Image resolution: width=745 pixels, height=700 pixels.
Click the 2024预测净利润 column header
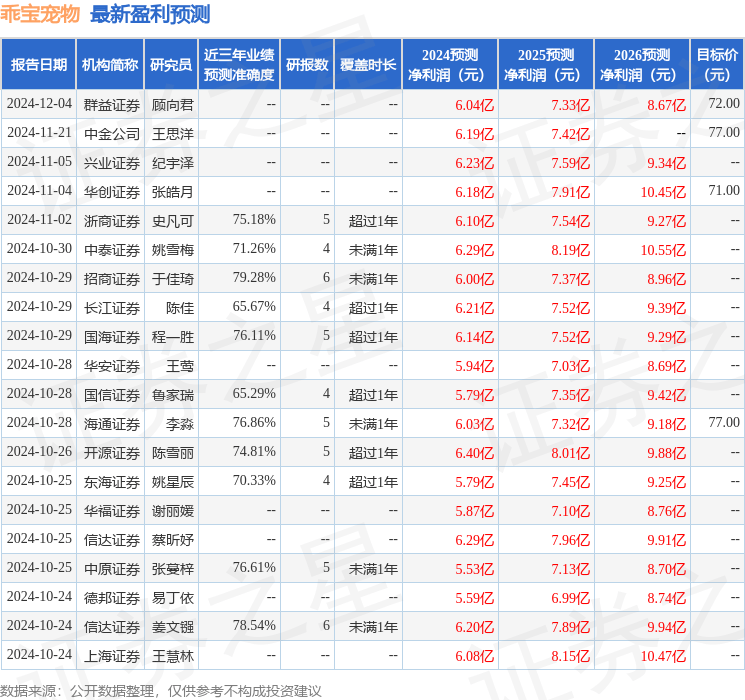(x=450, y=65)
